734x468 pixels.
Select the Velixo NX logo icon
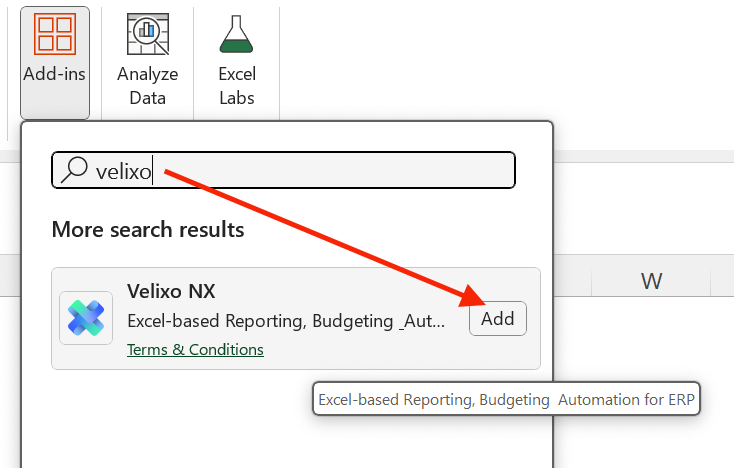[x=86, y=318]
